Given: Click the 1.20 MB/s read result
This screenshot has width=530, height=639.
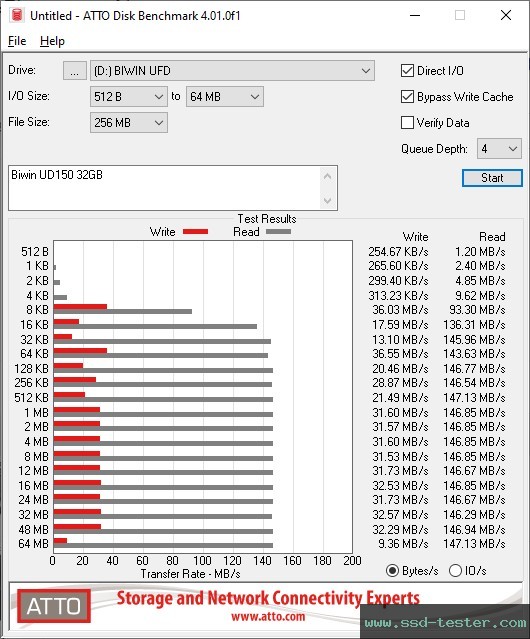Looking at the screenshot, I should point(480,251).
